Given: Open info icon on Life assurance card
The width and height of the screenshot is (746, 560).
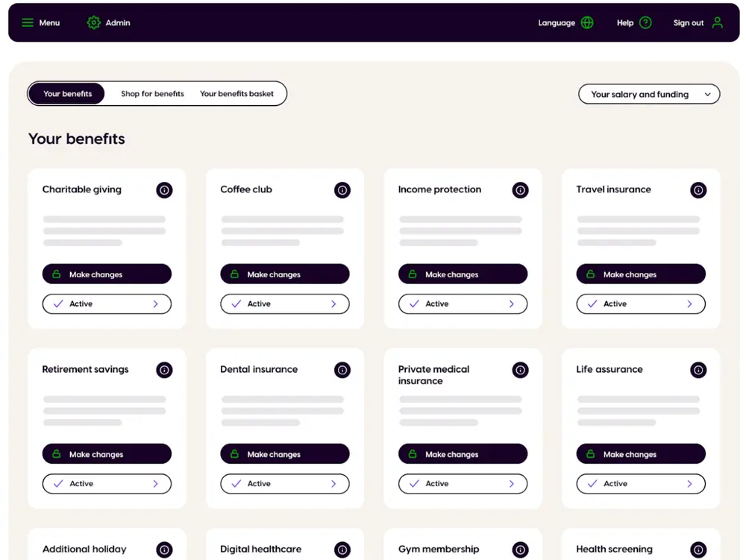Looking at the screenshot, I should [698, 370].
